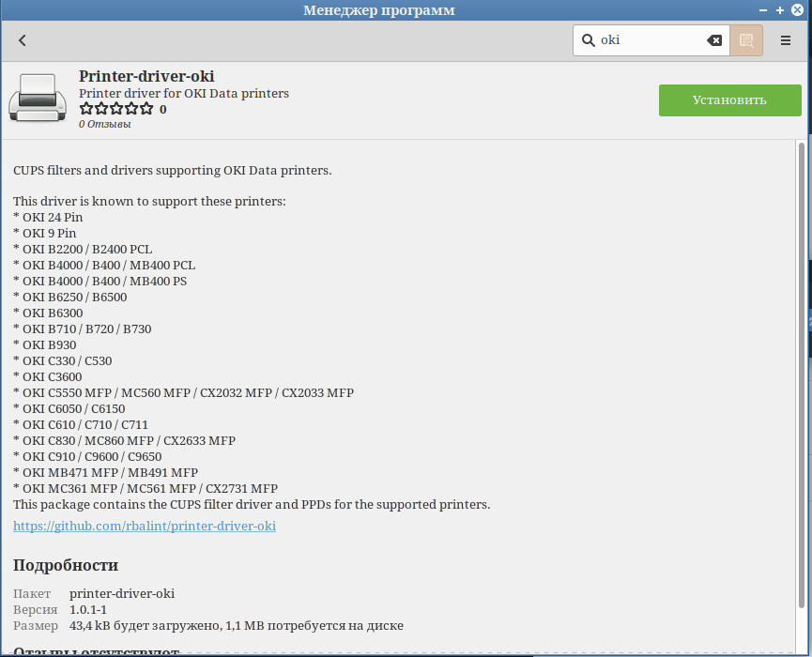Select the first rating star
Screen dimensions: 812x657
coord(86,109)
